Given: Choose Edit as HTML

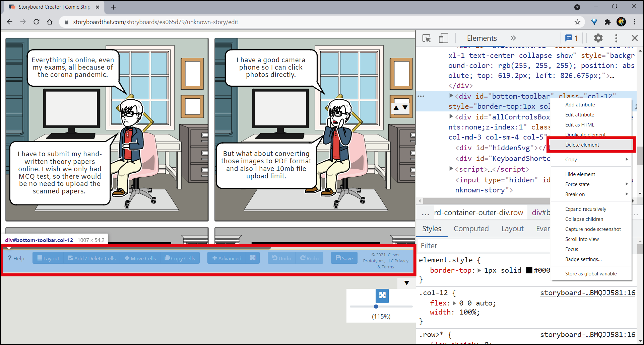Looking at the screenshot, I should point(580,125).
